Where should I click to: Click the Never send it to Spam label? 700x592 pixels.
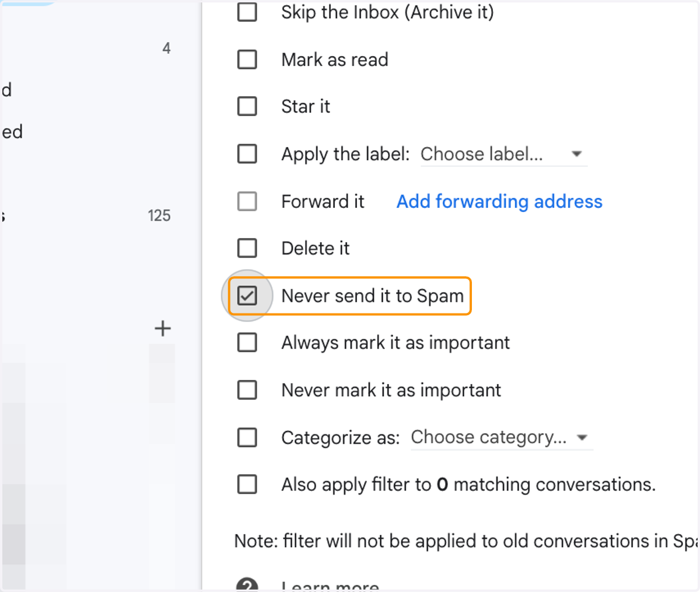372,296
